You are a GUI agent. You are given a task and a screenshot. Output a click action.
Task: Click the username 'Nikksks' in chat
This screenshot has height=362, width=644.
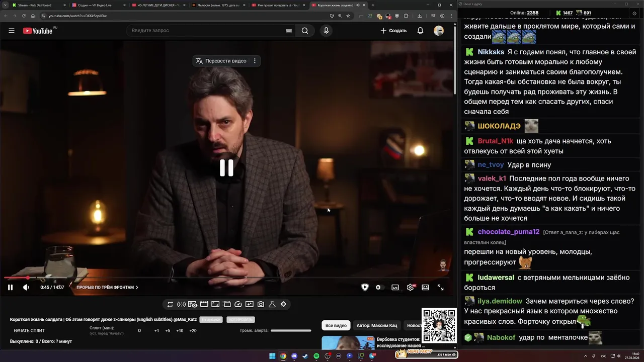tap(491, 52)
